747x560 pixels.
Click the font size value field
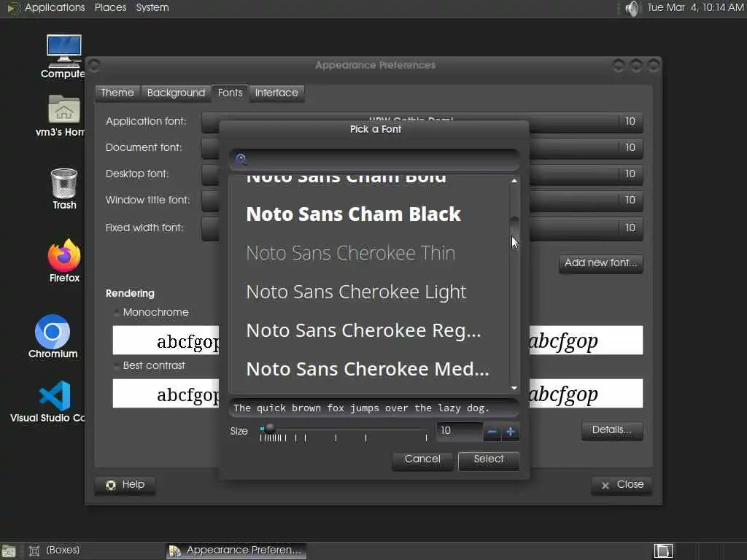pos(460,431)
